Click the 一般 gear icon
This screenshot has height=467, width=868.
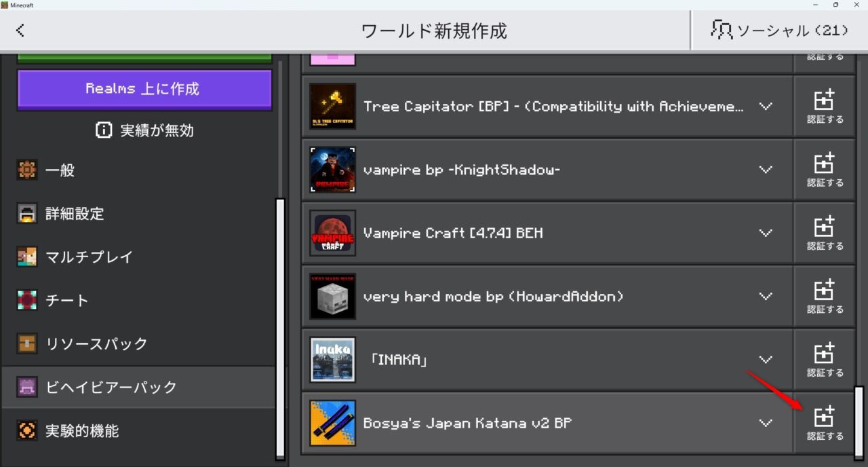27,170
